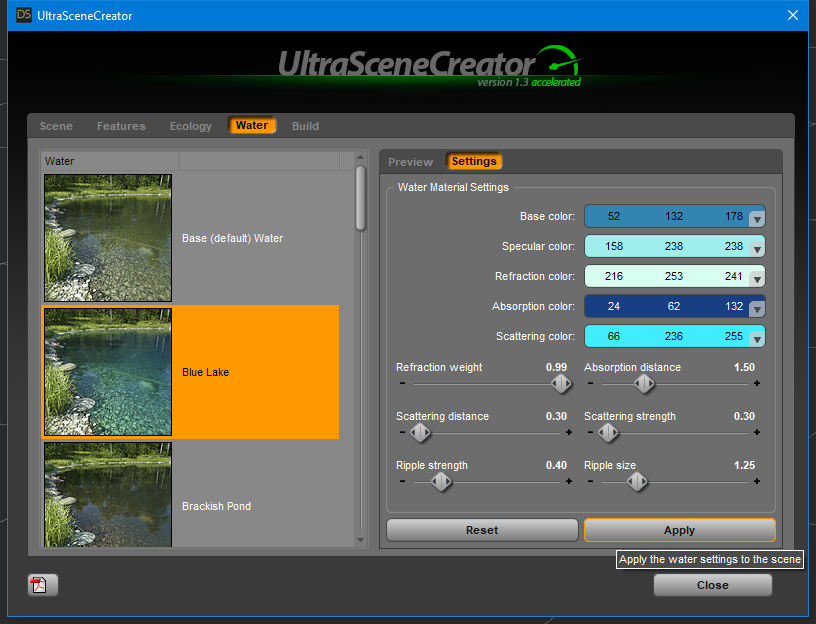The width and height of the screenshot is (816, 624).
Task: Decrease Ripple size with minus button
Action: point(590,481)
